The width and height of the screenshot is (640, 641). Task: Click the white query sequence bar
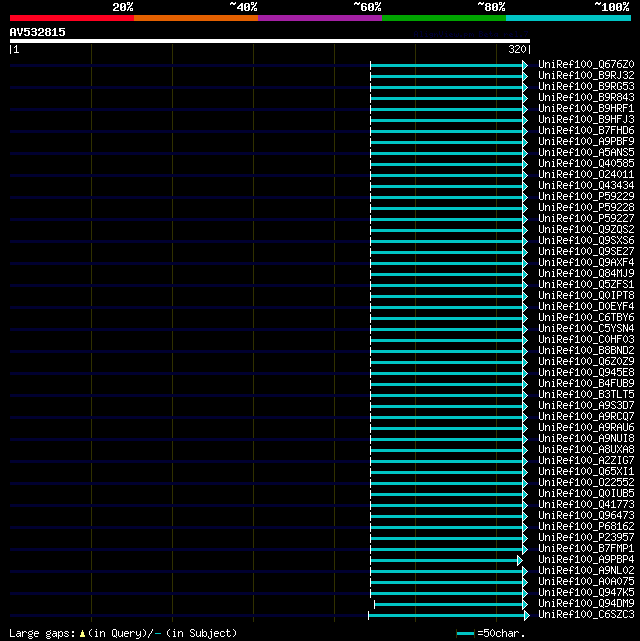coord(270,41)
